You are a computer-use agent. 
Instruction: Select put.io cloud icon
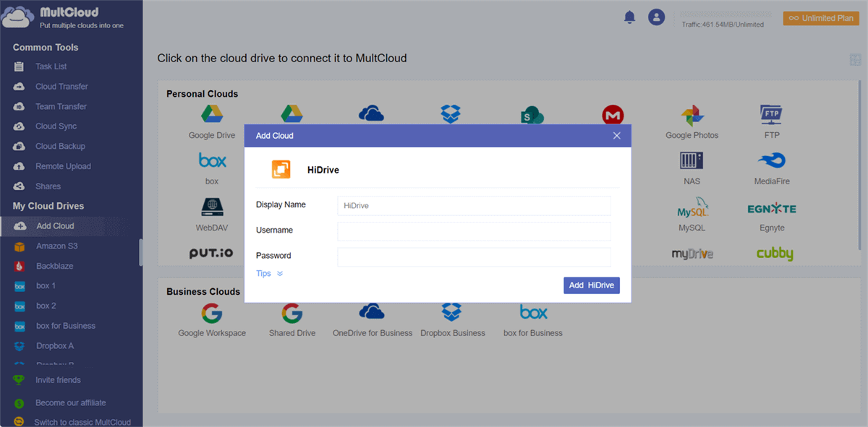[x=211, y=254]
